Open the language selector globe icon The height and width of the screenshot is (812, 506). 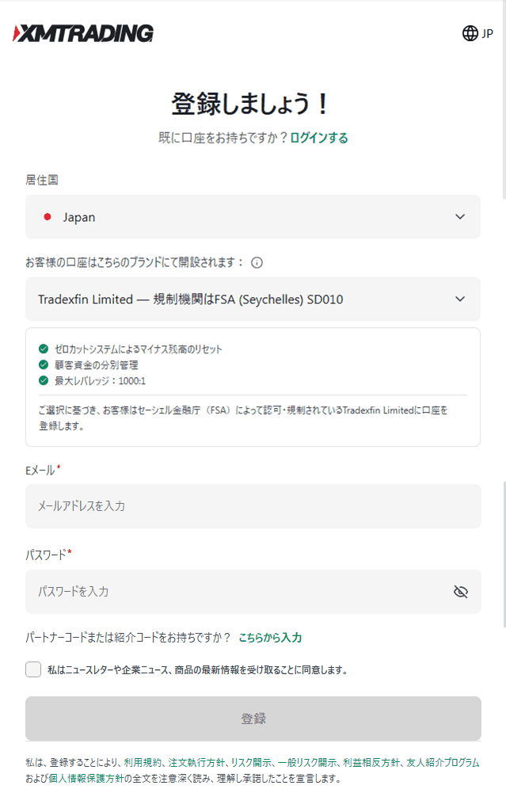(x=470, y=33)
